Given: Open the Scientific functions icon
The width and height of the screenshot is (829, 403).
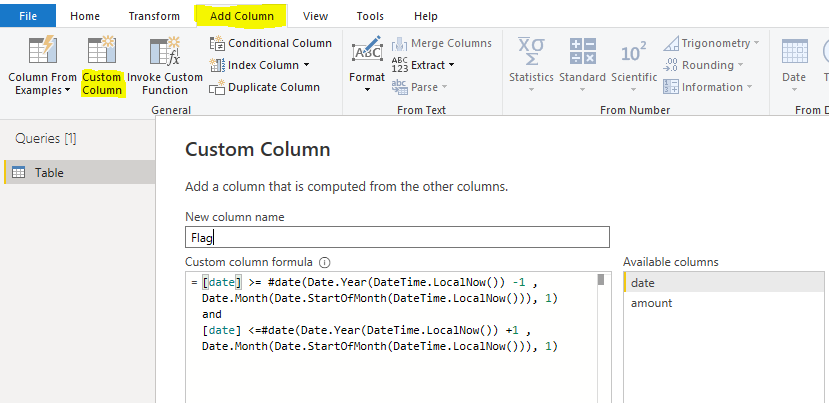Looking at the screenshot, I should coord(633,52).
